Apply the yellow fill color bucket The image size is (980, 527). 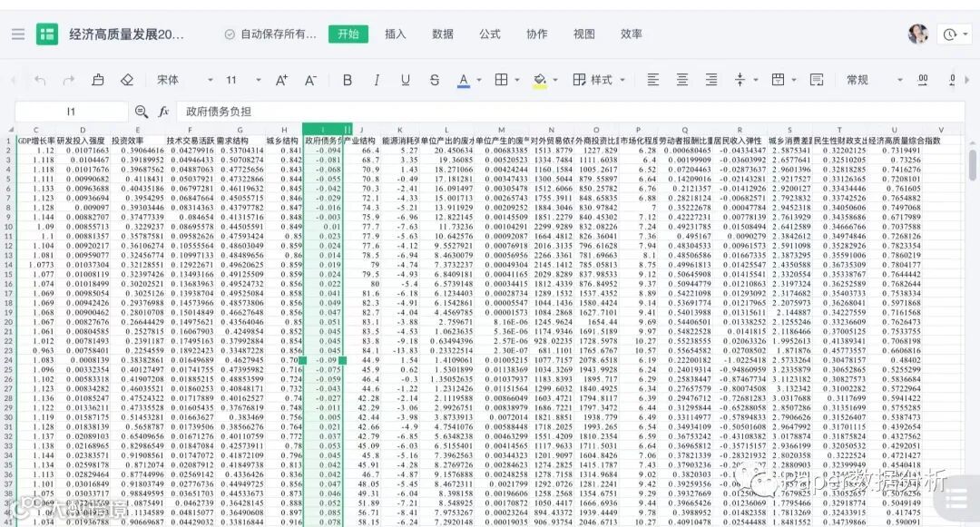[539, 81]
